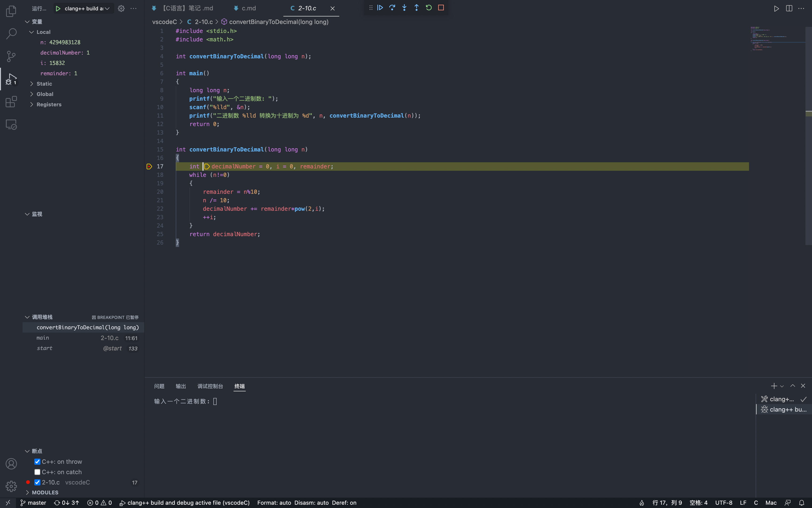Toggle the C++ on catch breakpoint checkbox
The width and height of the screenshot is (812, 508).
pos(37,472)
